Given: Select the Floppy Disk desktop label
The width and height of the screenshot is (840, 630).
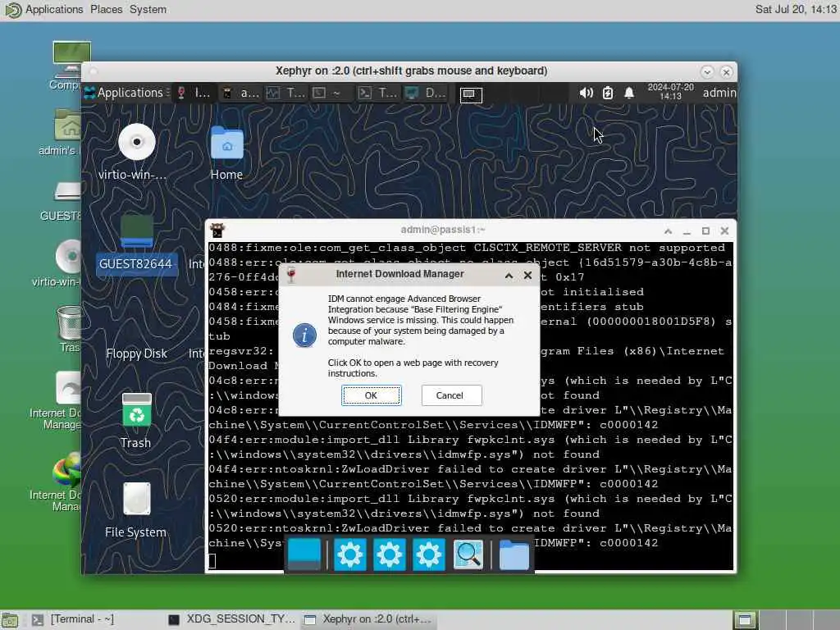Looking at the screenshot, I should [x=136, y=354].
